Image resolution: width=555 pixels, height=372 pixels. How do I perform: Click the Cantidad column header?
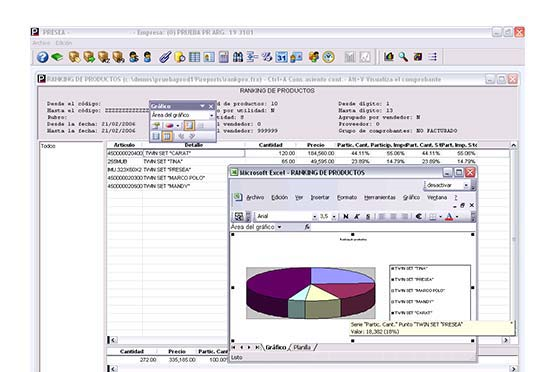tap(270, 145)
